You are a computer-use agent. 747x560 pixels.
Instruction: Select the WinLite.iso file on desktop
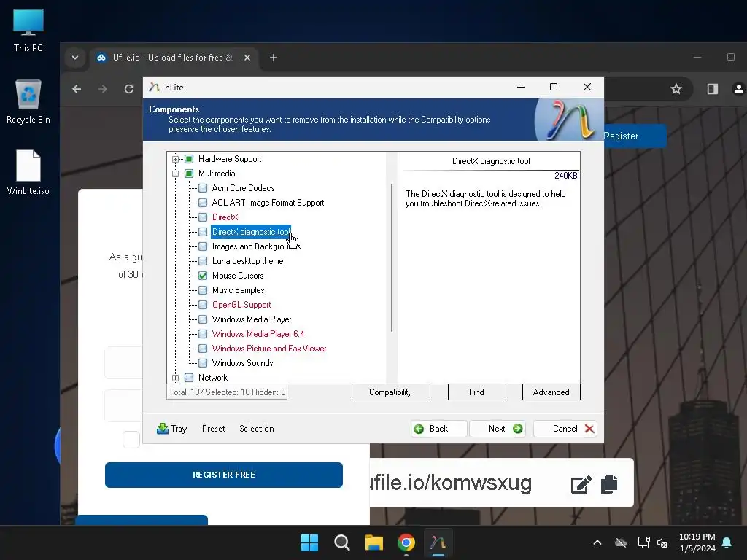[x=28, y=172]
